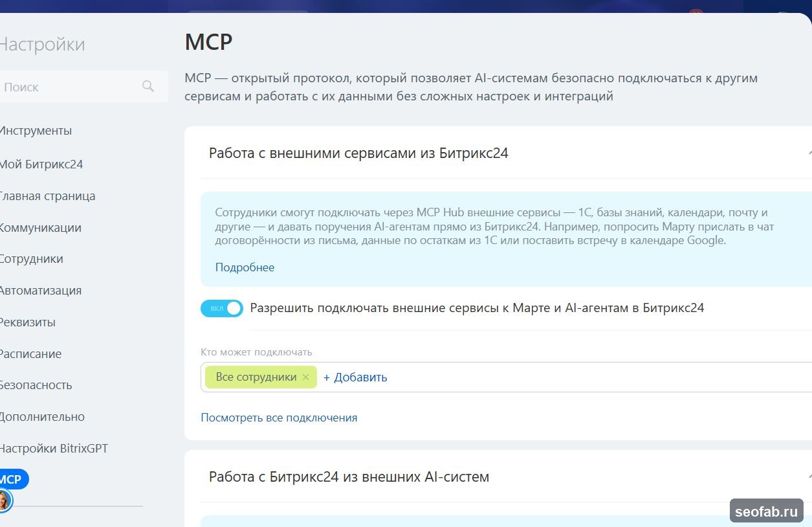Click "+ Добавить" to add users
812x527 pixels.
355,377
